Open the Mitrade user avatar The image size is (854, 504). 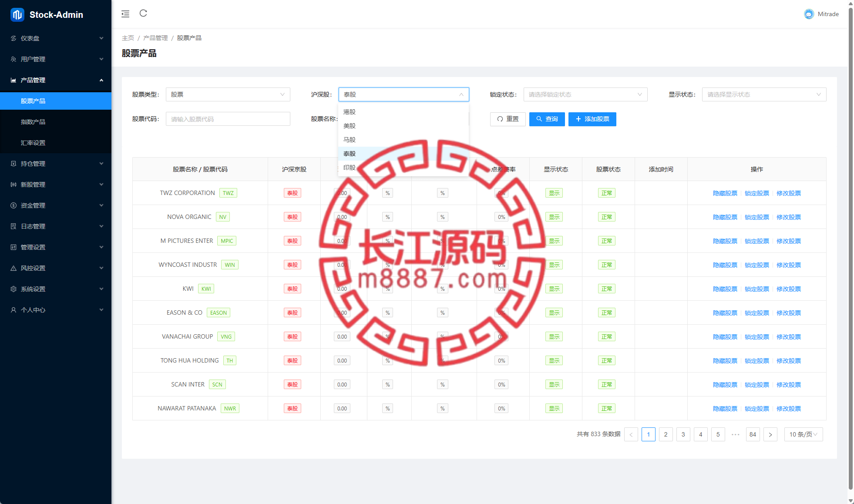click(809, 14)
